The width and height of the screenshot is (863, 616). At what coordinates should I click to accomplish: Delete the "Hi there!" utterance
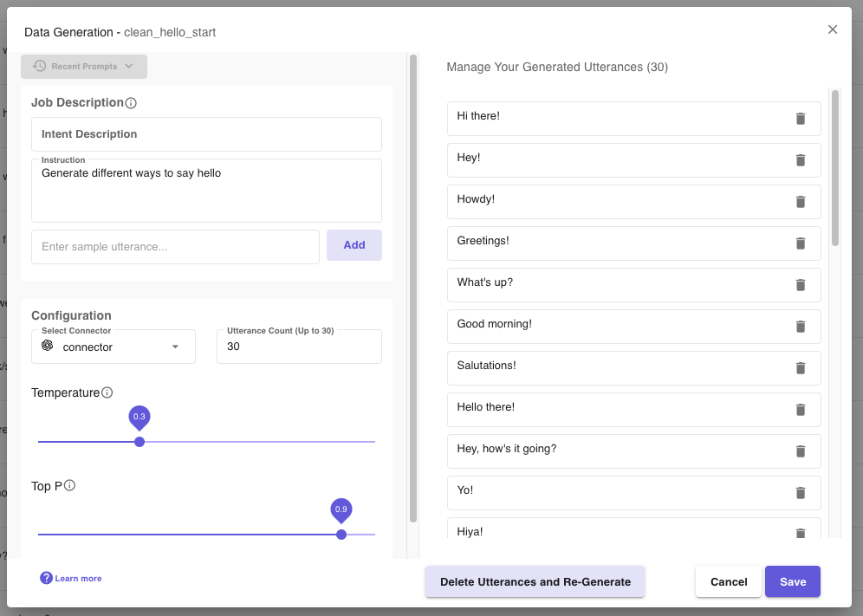801,119
